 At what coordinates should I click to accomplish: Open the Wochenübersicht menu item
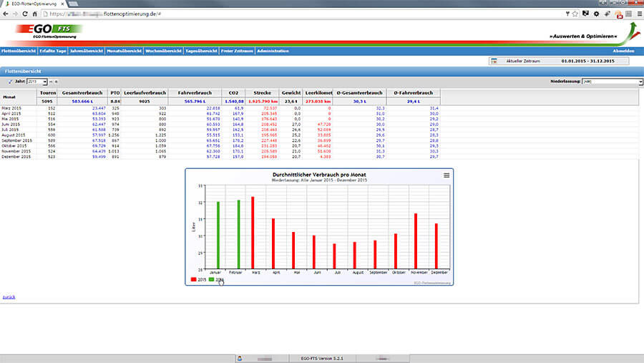pyautogui.click(x=163, y=51)
